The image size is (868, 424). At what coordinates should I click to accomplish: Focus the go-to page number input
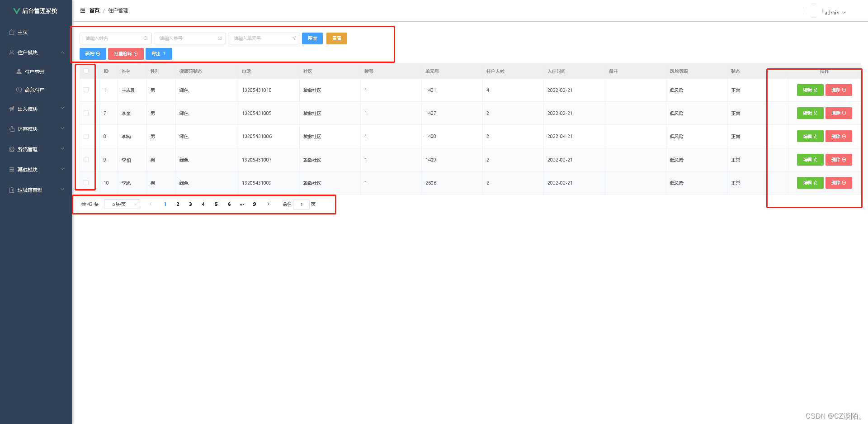(x=301, y=204)
